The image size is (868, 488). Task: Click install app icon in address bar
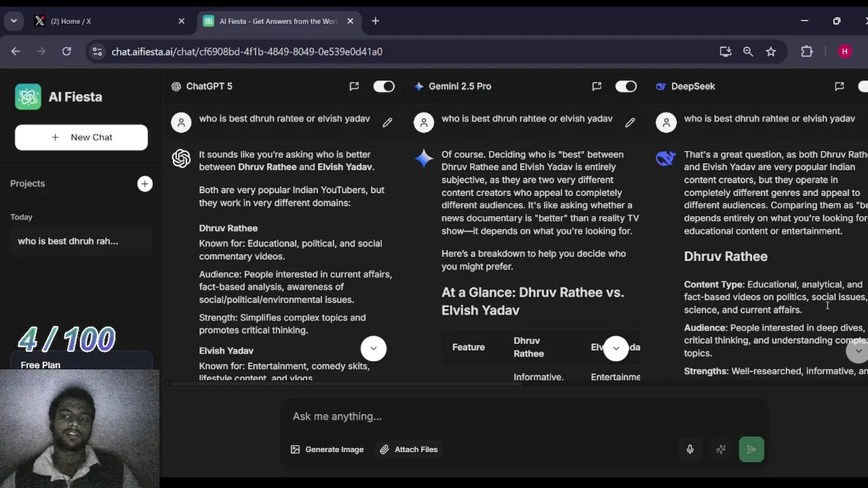[x=726, y=52]
